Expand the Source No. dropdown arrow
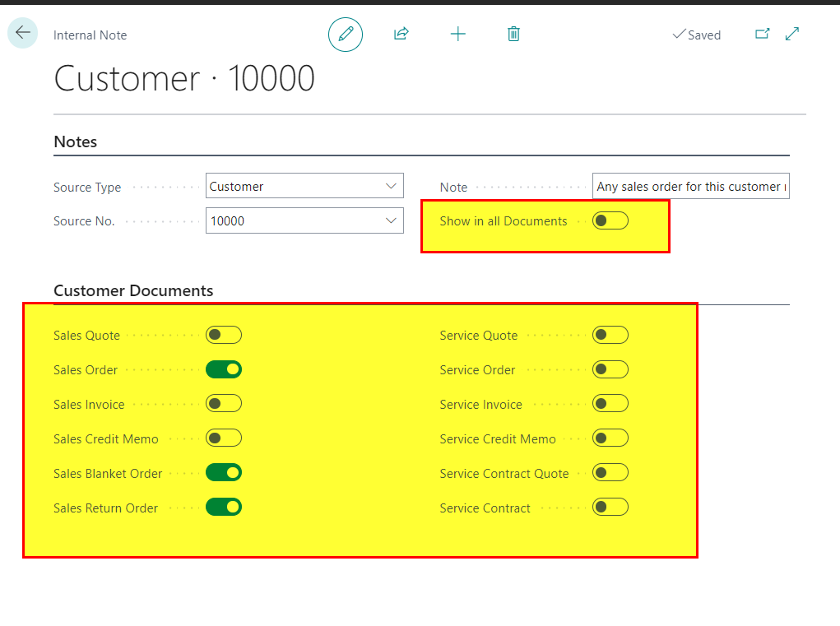The height and width of the screenshot is (626, 840). [391, 220]
